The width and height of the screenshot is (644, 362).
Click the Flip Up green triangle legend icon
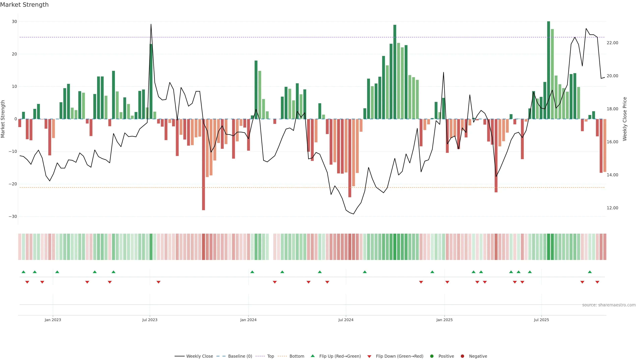[x=312, y=356]
